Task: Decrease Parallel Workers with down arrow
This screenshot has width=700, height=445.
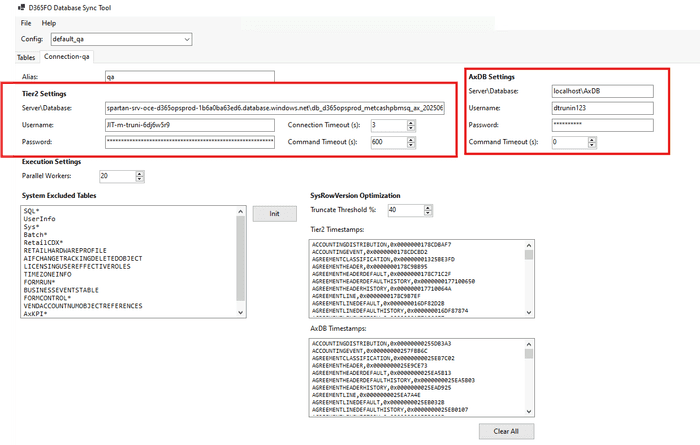Action: (140, 179)
